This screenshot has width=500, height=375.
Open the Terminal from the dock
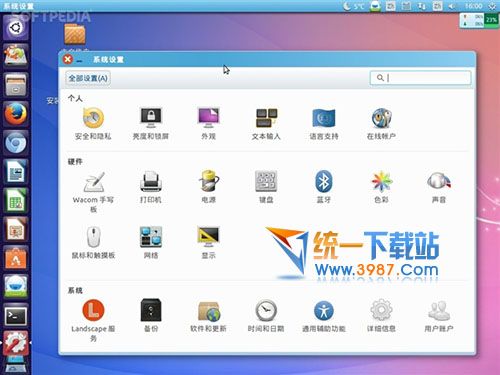[x=16, y=316]
